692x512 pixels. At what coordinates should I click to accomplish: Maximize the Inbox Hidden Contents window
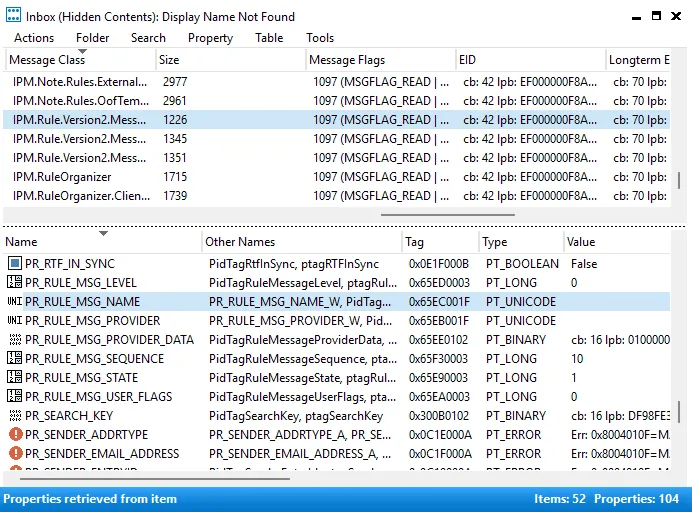(x=656, y=16)
